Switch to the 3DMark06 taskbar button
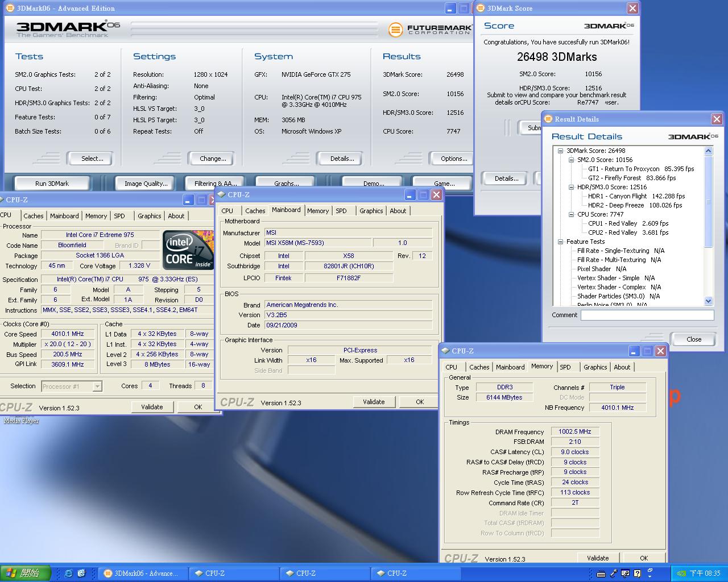This screenshot has height=582, width=728. point(143,573)
